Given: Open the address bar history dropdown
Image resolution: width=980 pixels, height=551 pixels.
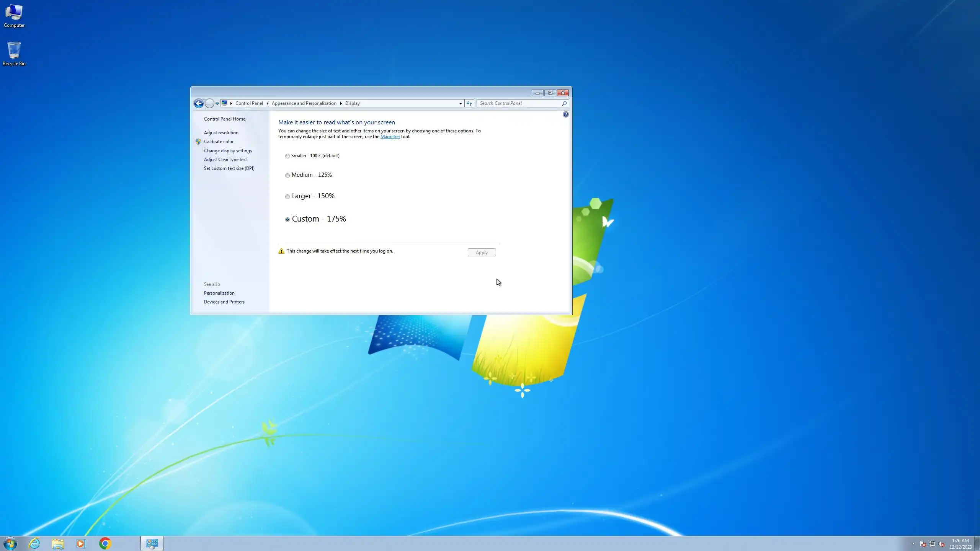Looking at the screenshot, I should click(461, 103).
